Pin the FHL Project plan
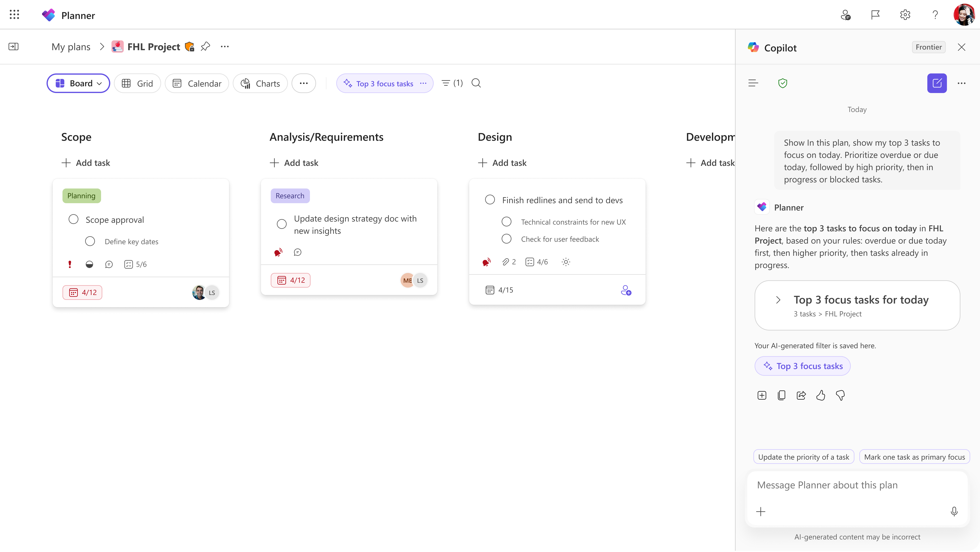This screenshot has width=980, height=552. tap(205, 46)
